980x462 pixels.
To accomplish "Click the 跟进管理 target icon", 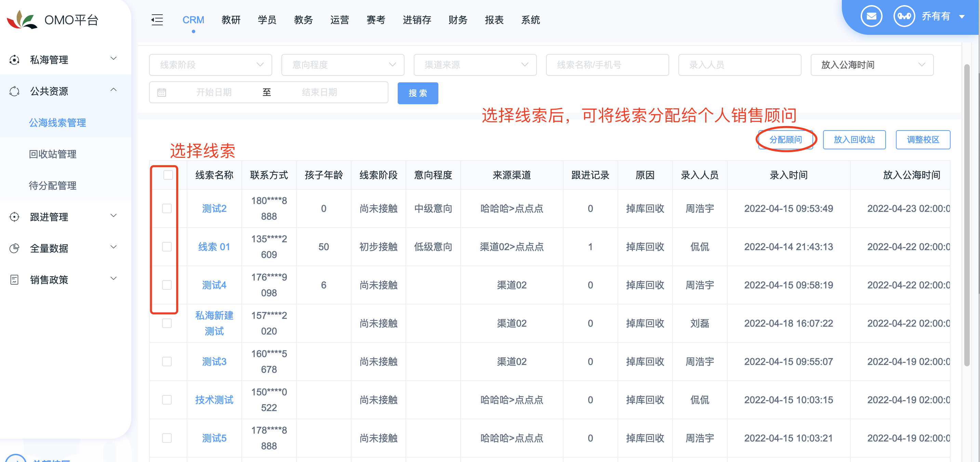I will tap(14, 217).
